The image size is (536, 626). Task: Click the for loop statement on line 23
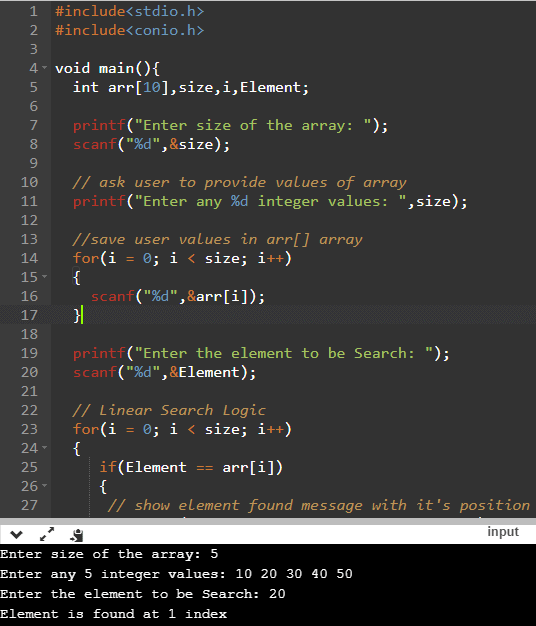click(182, 429)
